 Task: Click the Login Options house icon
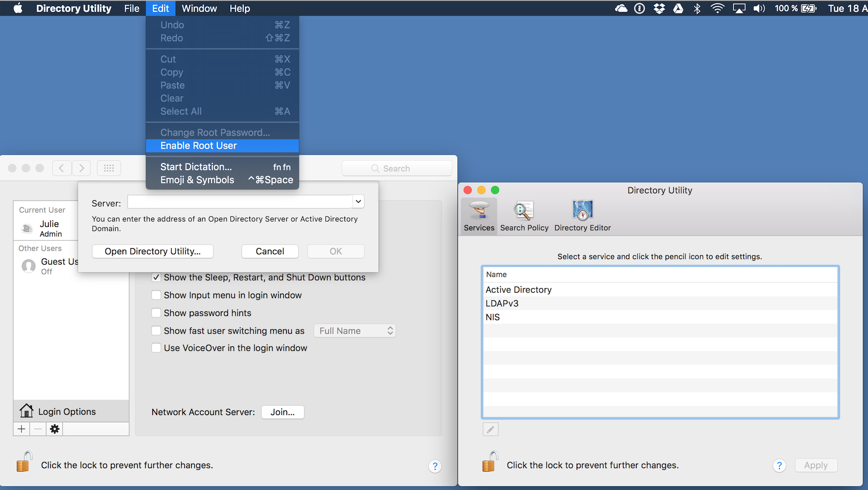pos(26,411)
